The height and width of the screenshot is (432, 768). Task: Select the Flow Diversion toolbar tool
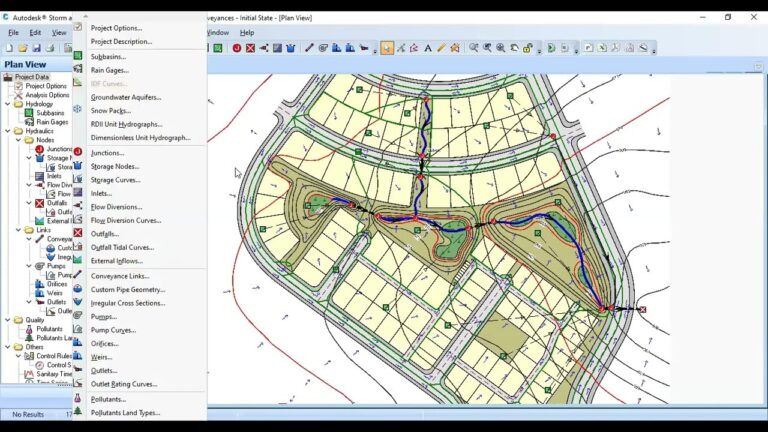[264, 48]
